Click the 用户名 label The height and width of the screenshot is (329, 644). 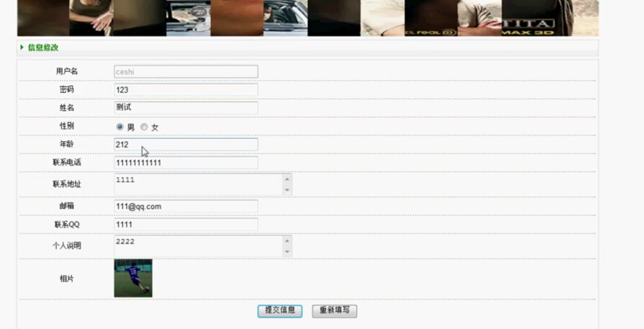67,71
